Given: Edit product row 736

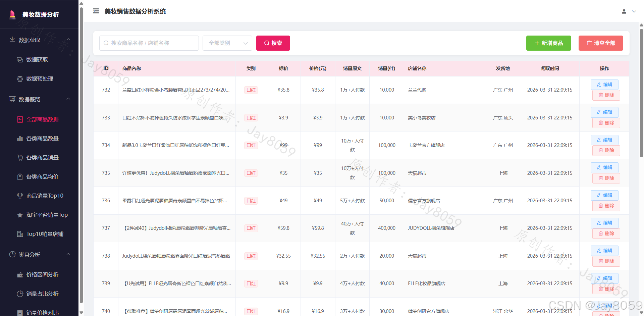Looking at the screenshot, I should [x=604, y=195].
